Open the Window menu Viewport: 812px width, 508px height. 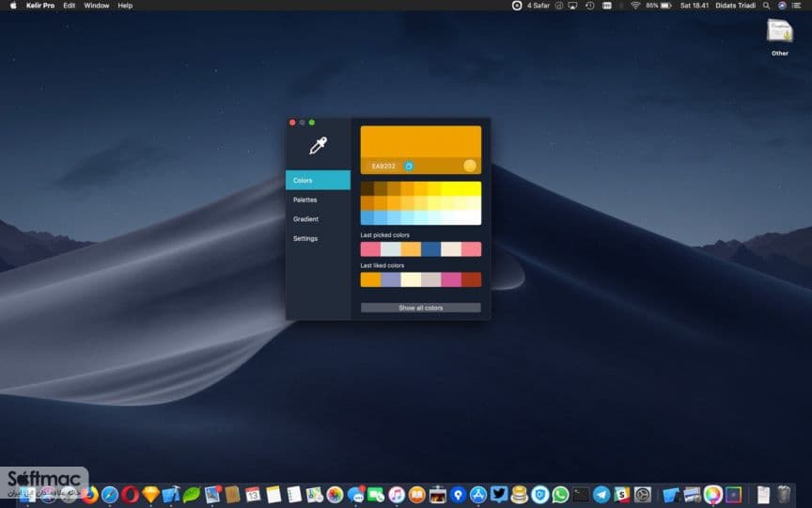[96, 6]
